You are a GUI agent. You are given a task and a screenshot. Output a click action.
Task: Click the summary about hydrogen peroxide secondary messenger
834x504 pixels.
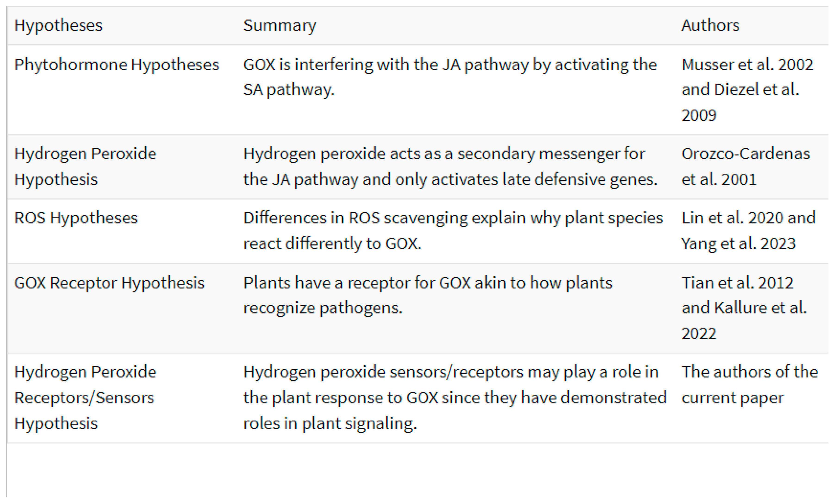[451, 166]
